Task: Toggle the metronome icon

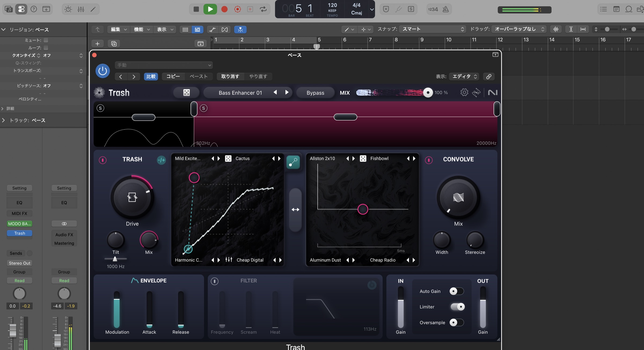Action: [x=445, y=9]
